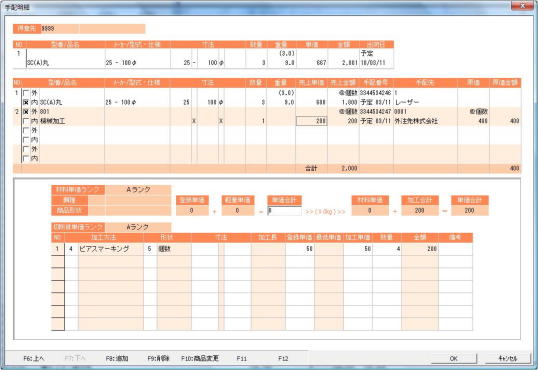Confirm with the OK button
The width and height of the screenshot is (538, 370).
(x=454, y=358)
